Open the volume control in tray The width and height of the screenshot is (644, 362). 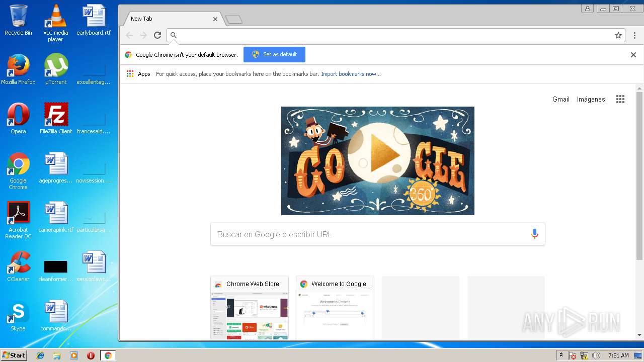(x=596, y=355)
